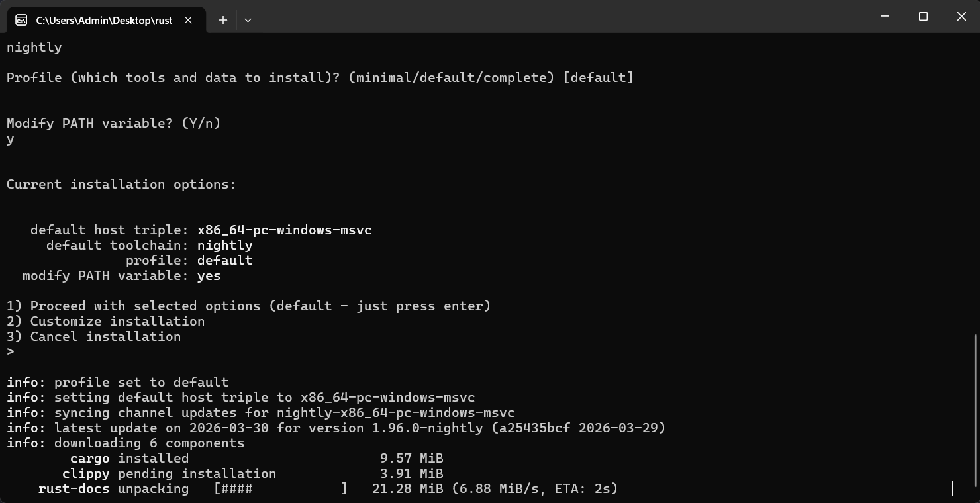Click the 'cargo installed' status line
The height and width of the screenshot is (503, 980).
pyautogui.click(x=129, y=459)
